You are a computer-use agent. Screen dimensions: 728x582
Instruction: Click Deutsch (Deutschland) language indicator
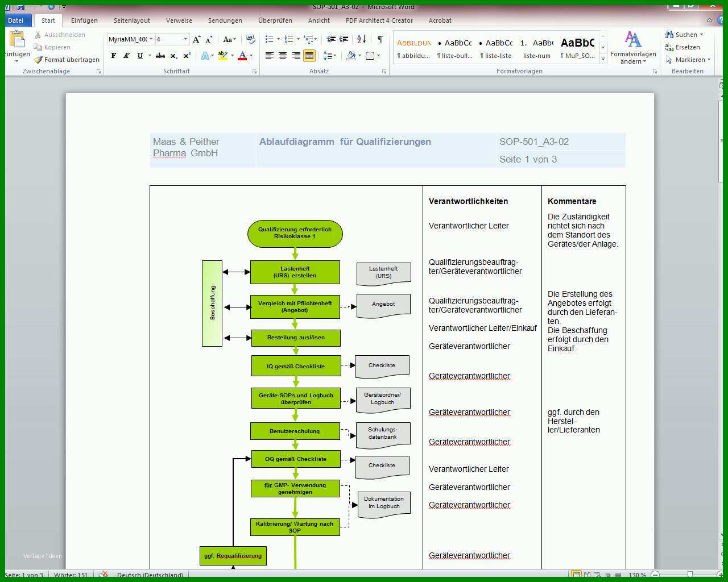tap(150, 575)
